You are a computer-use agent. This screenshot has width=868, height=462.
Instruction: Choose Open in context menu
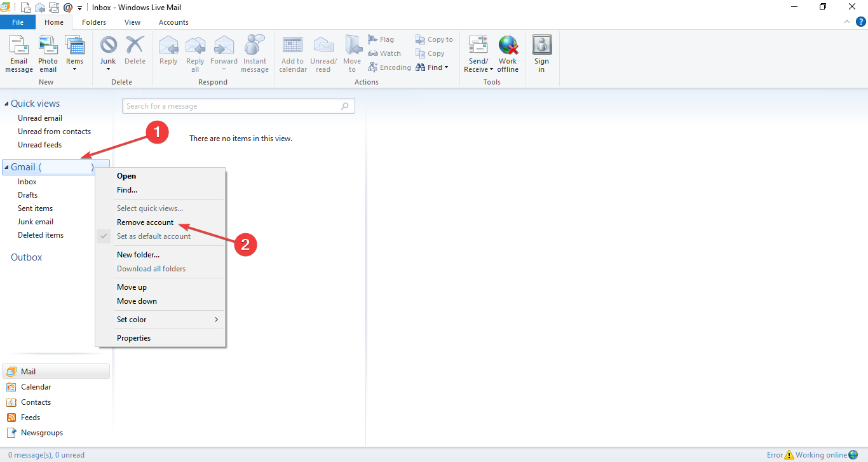pyautogui.click(x=160, y=176)
